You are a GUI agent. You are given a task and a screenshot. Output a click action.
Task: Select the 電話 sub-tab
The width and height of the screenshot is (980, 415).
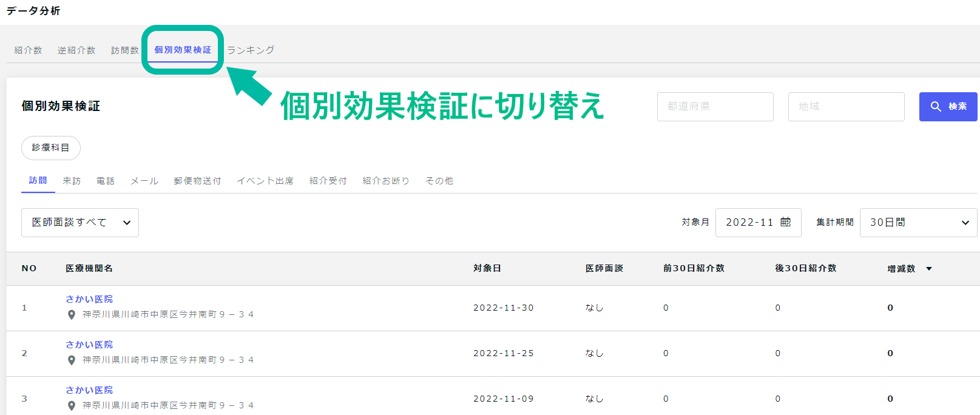pos(106,181)
